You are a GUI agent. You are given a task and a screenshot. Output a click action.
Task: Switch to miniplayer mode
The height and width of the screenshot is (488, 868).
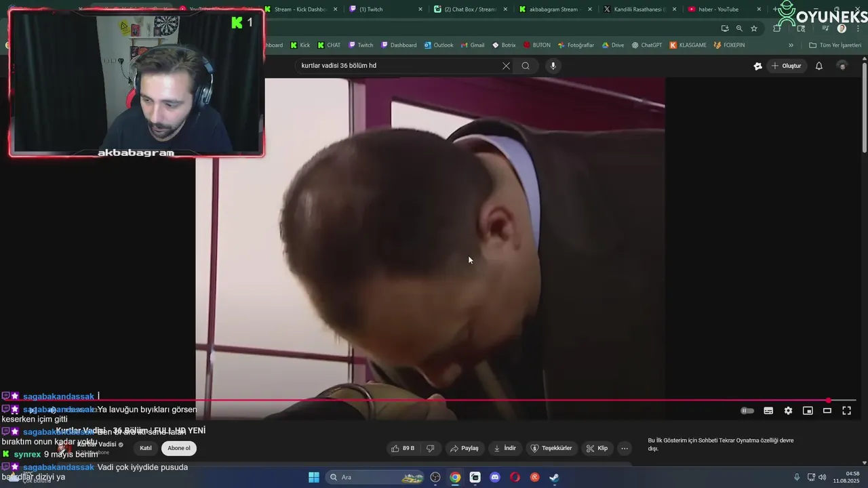pyautogui.click(x=808, y=411)
